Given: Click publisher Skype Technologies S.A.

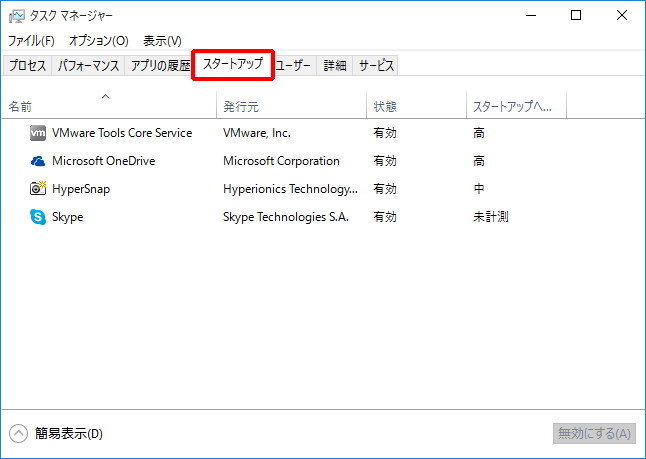Looking at the screenshot, I should [286, 217].
